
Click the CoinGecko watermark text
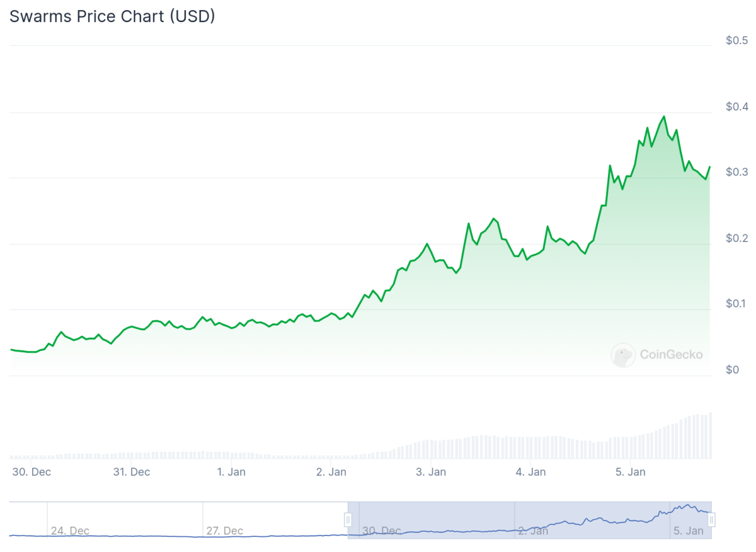click(671, 355)
